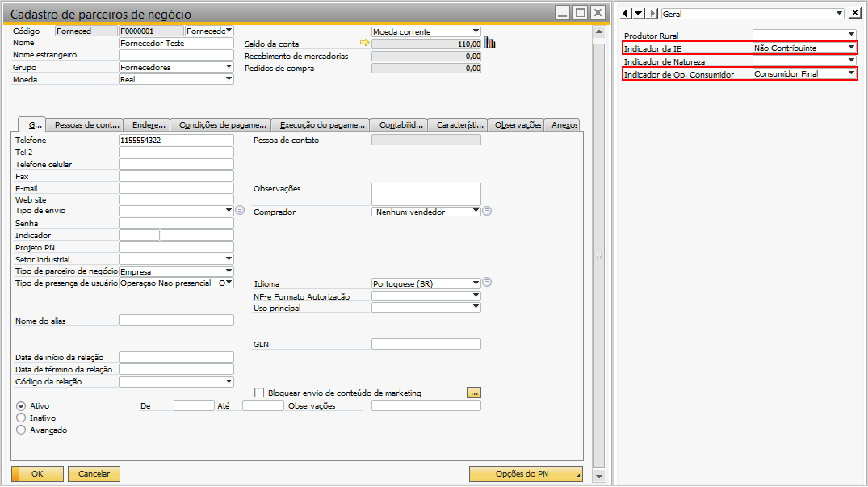Open the Observações tab
This screenshot has height=487, width=868.
517,124
